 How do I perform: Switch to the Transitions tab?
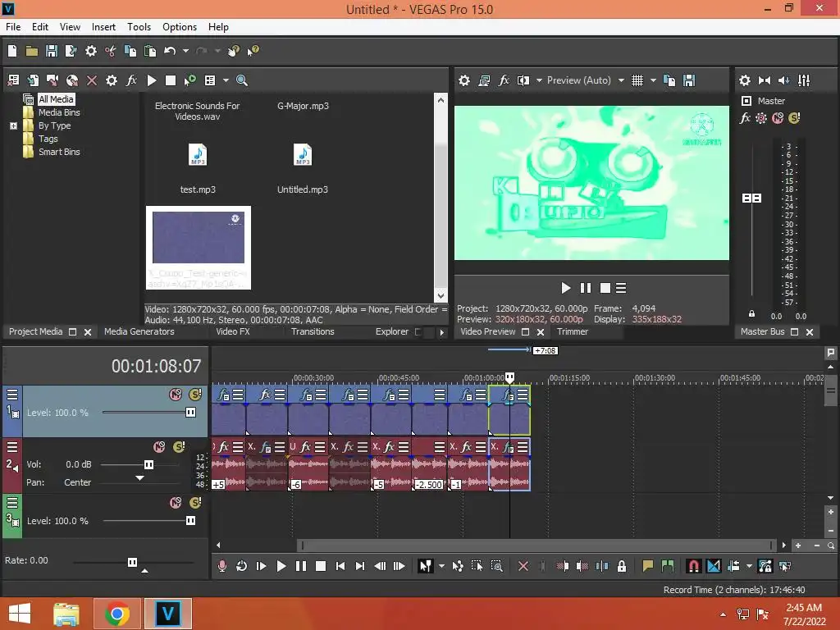(313, 331)
